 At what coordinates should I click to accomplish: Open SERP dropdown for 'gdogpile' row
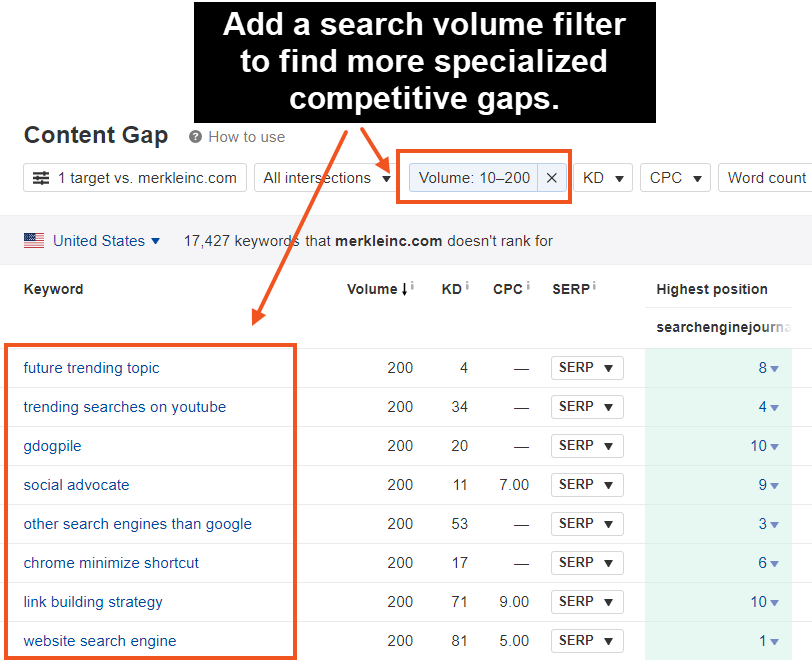click(587, 446)
